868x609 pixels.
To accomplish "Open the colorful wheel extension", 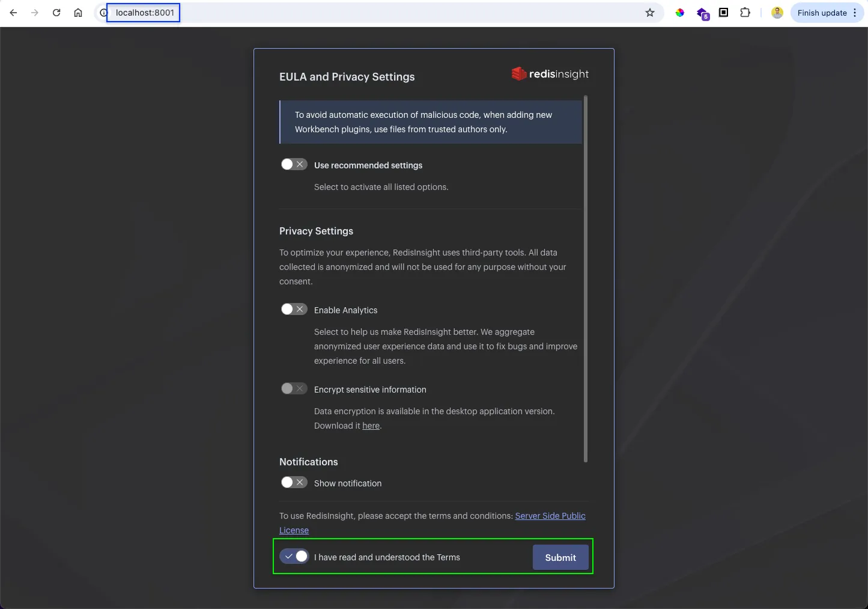I will click(x=680, y=13).
